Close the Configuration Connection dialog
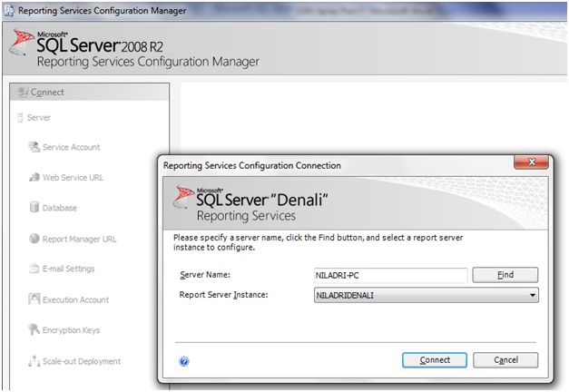This screenshot has width=569, height=392. (x=531, y=162)
